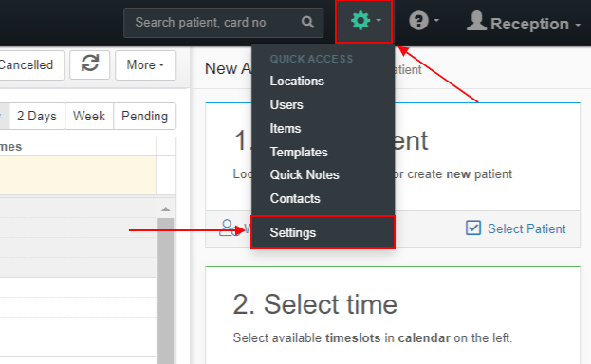Image resolution: width=591 pixels, height=364 pixels.
Task: Toggle the Select Patient checkbox icon
Action: [473, 227]
